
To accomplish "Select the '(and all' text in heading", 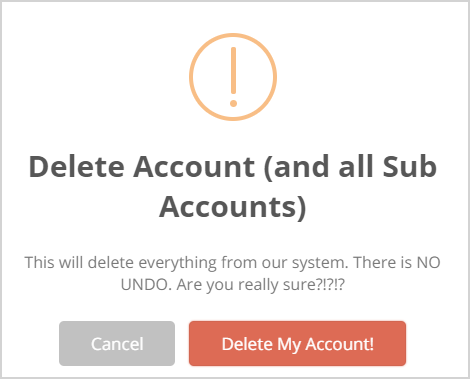I will point(319,167).
